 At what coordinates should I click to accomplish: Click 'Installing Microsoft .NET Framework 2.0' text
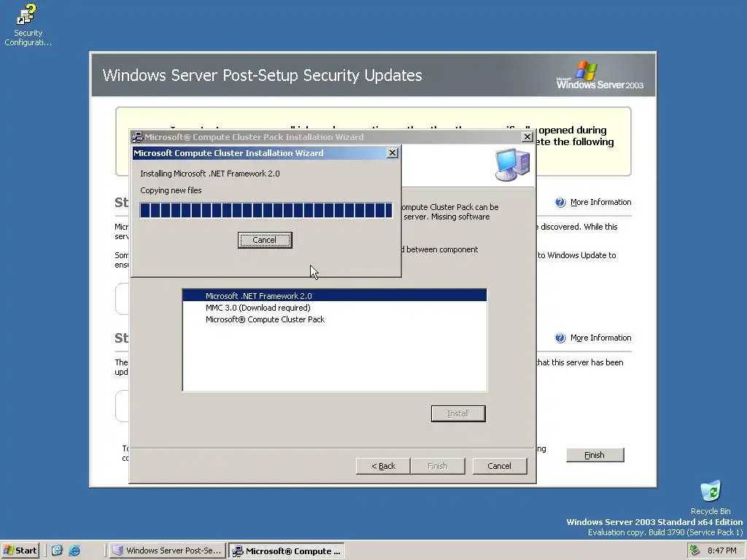(210, 174)
